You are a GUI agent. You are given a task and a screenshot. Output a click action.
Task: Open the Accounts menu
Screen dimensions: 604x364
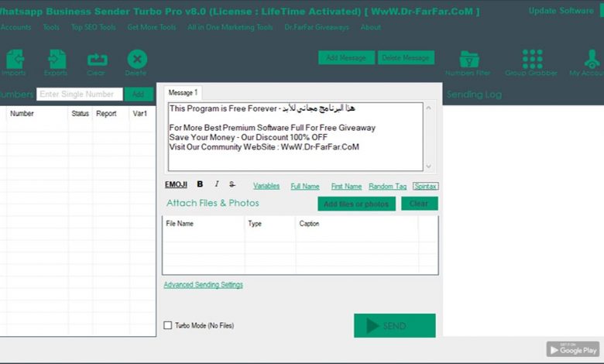(x=15, y=27)
